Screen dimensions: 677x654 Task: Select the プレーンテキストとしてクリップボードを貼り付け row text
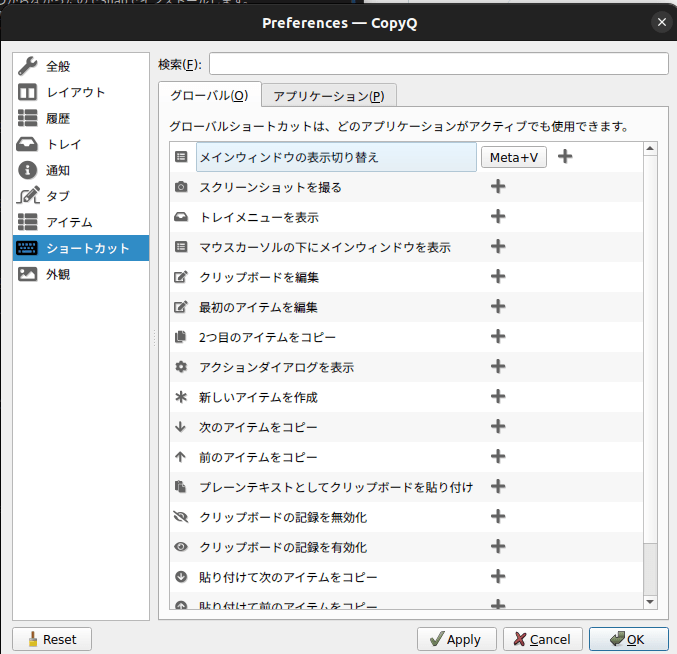[x=336, y=487]
